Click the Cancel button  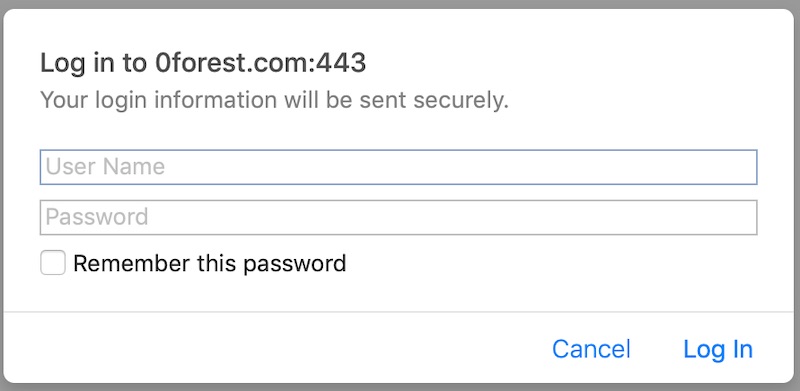coord(591,349)
